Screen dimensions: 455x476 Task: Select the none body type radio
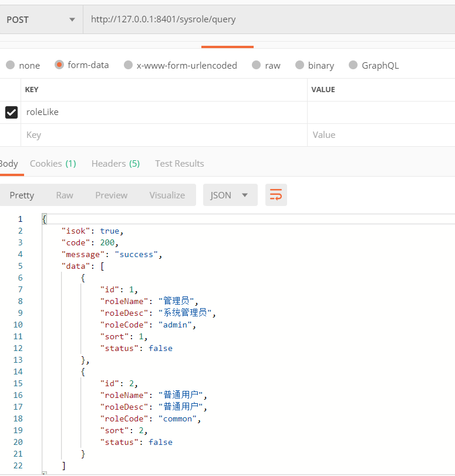(x=11, y=65)
